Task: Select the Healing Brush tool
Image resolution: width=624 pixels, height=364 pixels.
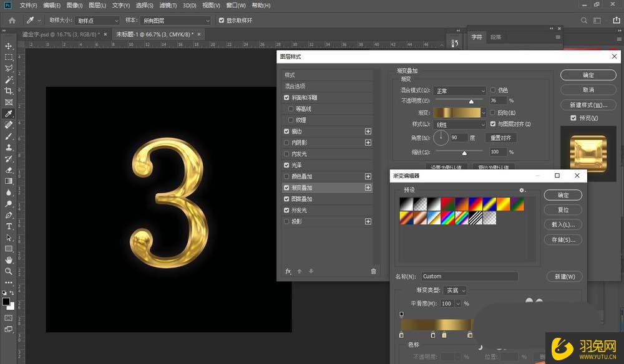Action: coord(8,125)
